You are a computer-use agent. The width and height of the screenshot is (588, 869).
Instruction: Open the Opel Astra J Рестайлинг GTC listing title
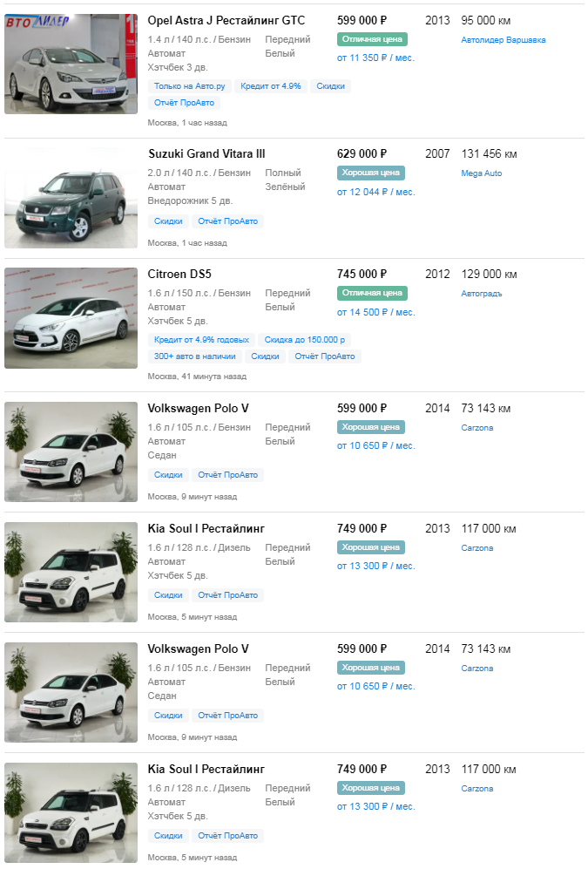point(226,20)
